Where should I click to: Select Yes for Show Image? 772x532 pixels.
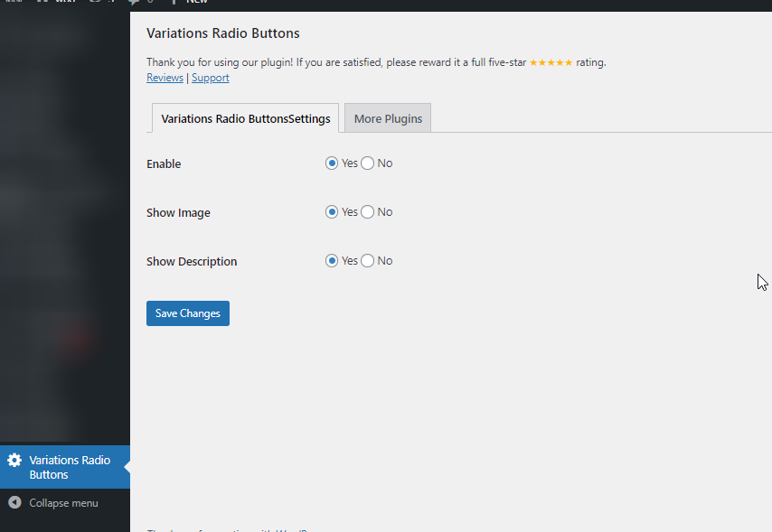point(332,212)
